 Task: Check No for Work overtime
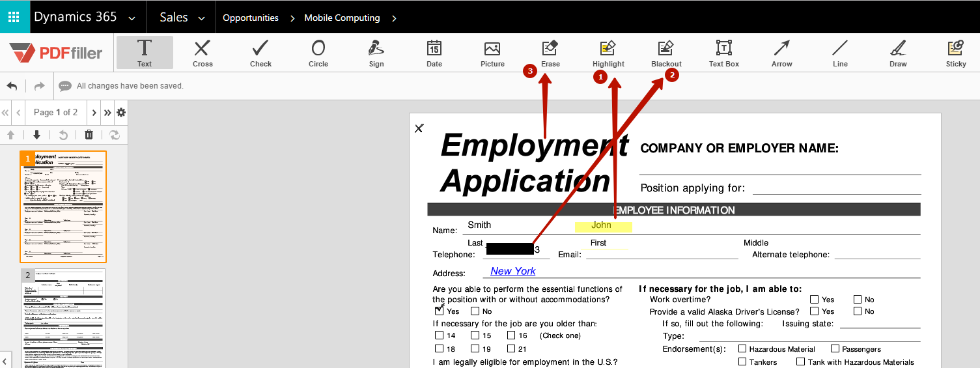[858, 299]
